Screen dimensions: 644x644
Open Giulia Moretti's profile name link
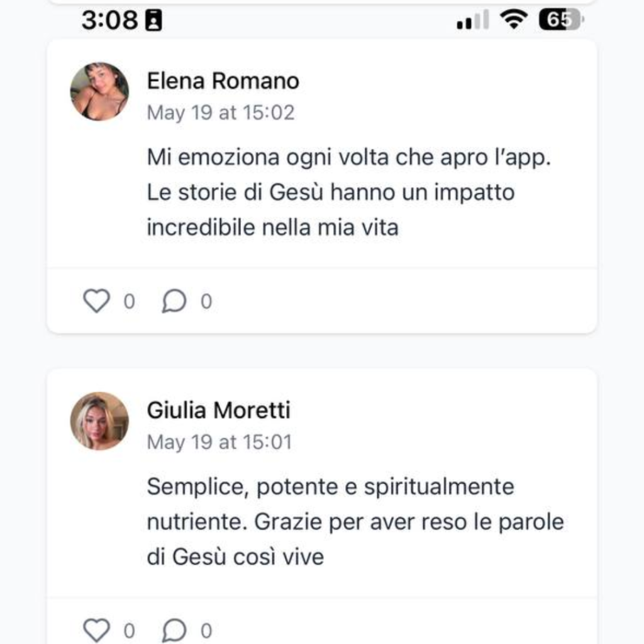tap(218, 411)
